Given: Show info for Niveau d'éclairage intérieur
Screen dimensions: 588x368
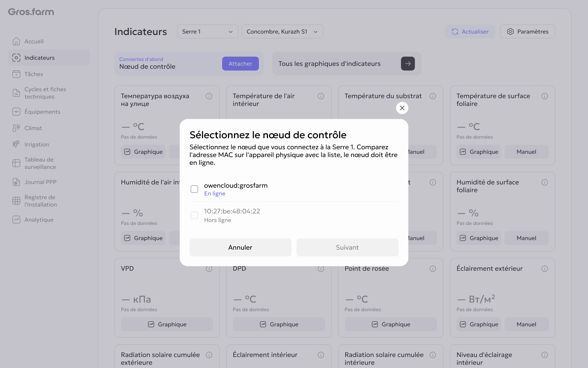Looking at the screenshot, I should point(545,355).
